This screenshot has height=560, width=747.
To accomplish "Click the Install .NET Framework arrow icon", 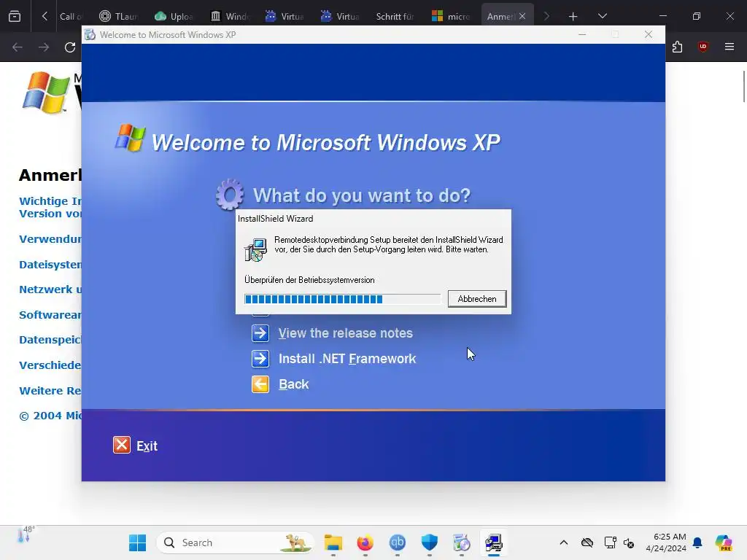I will (x=260, y=359).
